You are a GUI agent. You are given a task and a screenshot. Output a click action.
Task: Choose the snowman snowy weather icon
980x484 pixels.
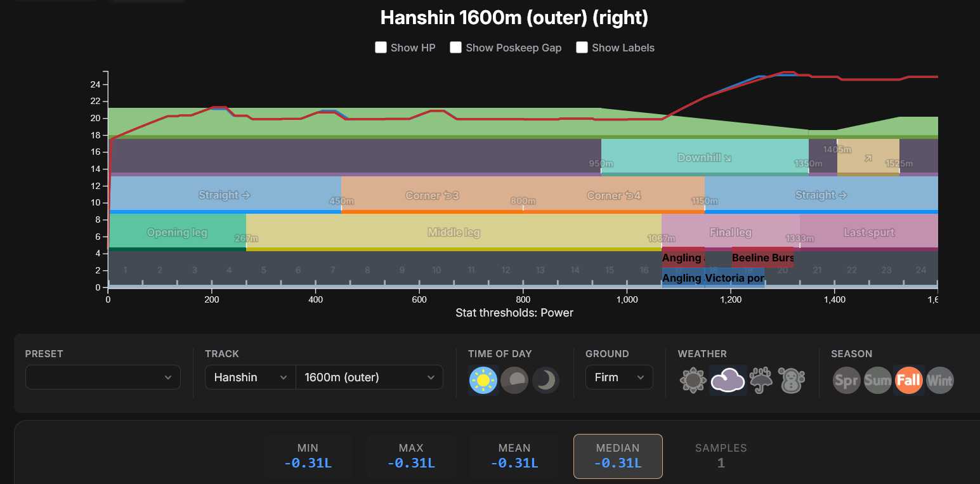791,381
